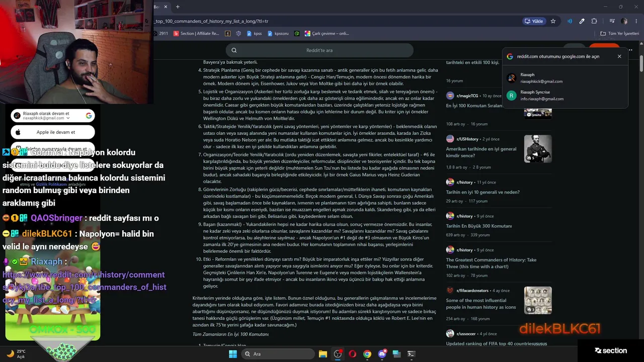Click the taskbar Ara search box
The width and height of the screenshot is (644, 362).
(278, 354)
